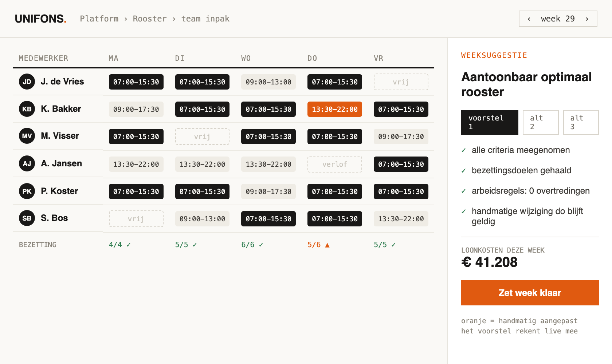Click Monday staffing 4/4 checkmark
The image size is (612, 364).
point(129,245)
